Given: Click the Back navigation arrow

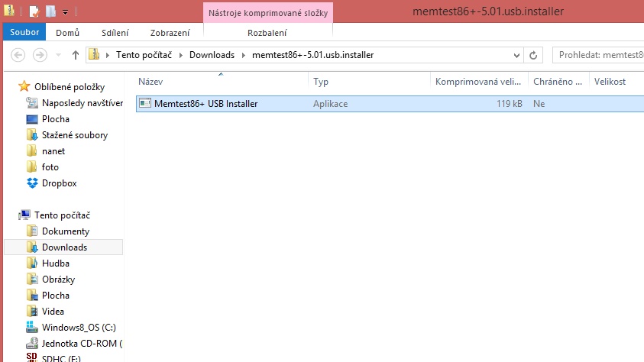Looking at the screenshot, I should tap(19, 55).
